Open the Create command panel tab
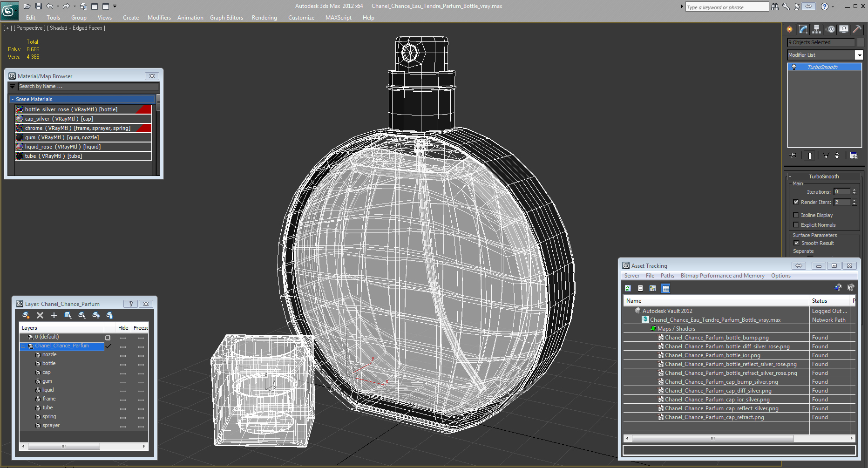Screen dimensions: 868x468 (x=790, y=29)
